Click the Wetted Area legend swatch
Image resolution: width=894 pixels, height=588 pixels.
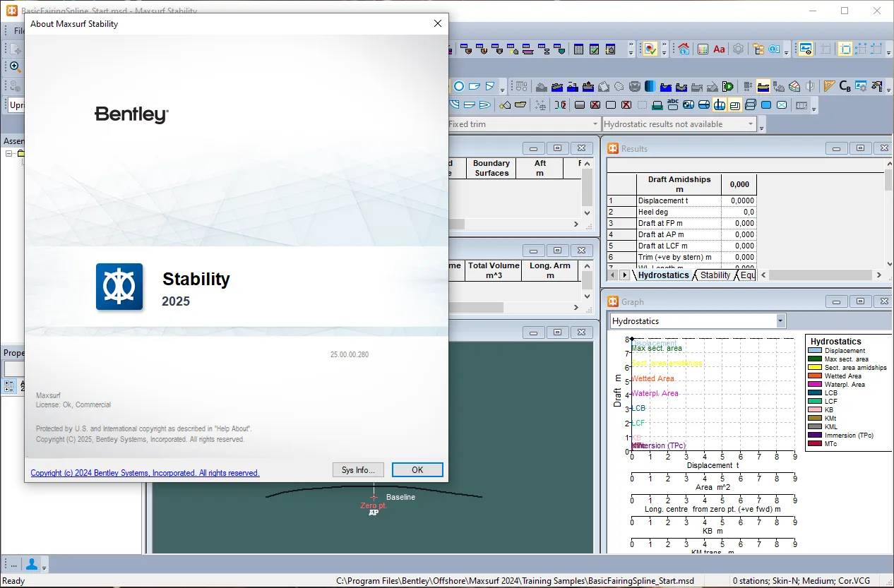pyautogui.click(x=816, y=376)
